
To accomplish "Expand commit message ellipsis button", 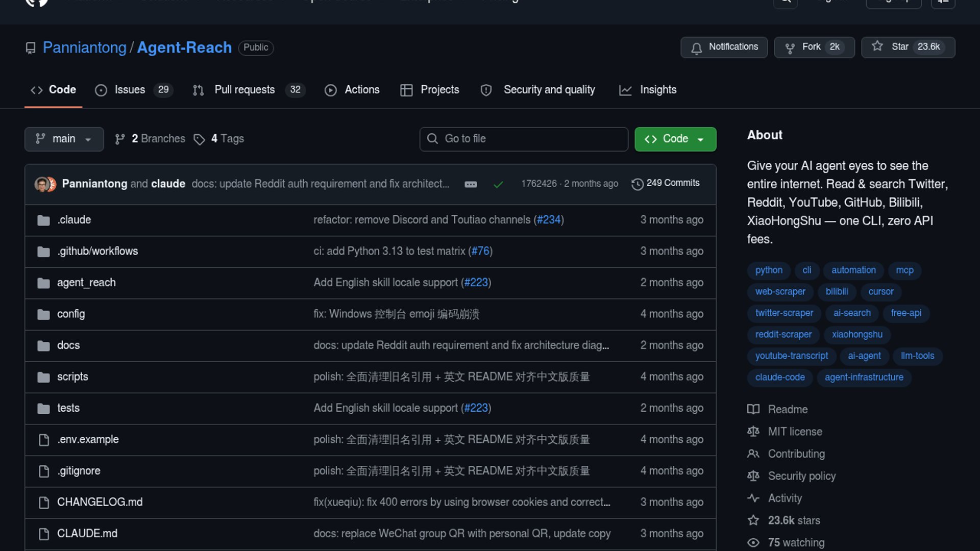I will pos(471,184).
